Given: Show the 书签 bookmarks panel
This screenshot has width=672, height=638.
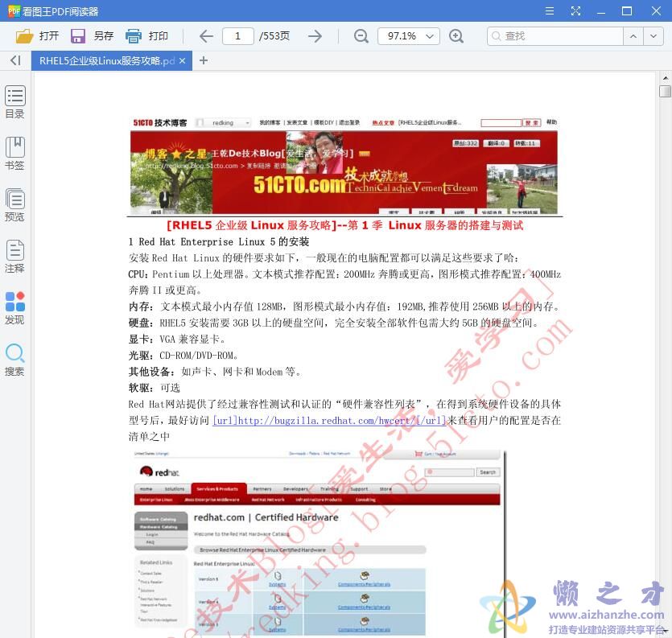Looking at the screenshot, I should coord(14,153).
